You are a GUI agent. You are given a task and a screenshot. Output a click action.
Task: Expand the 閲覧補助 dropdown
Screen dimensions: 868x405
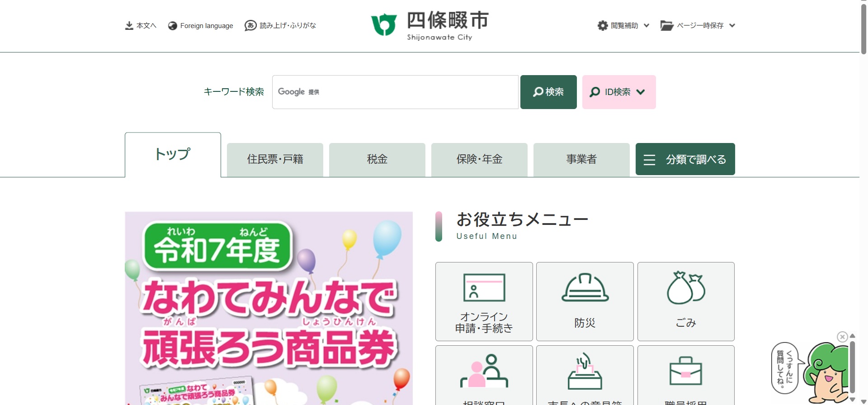point(623,26)
